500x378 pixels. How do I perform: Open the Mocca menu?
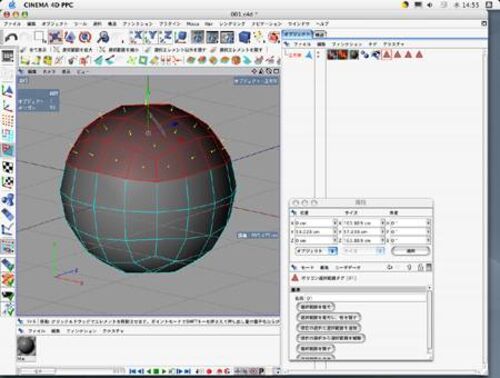192,24
